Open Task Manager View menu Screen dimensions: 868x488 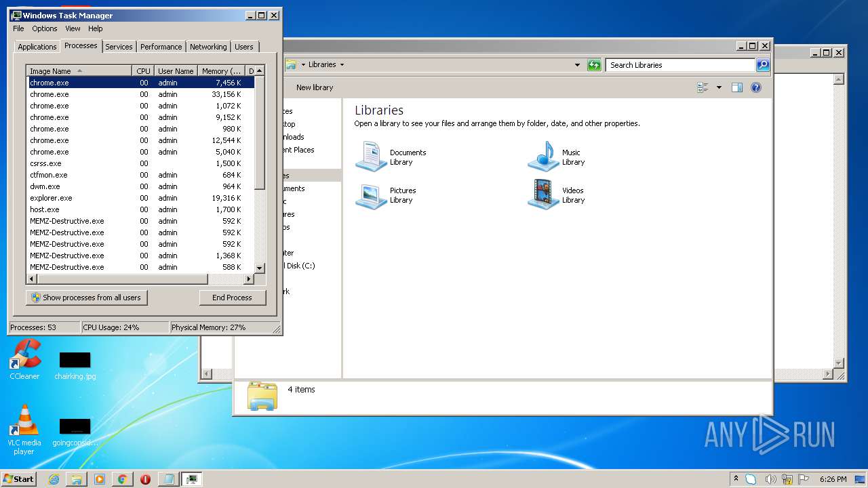(x=73, y=28)
